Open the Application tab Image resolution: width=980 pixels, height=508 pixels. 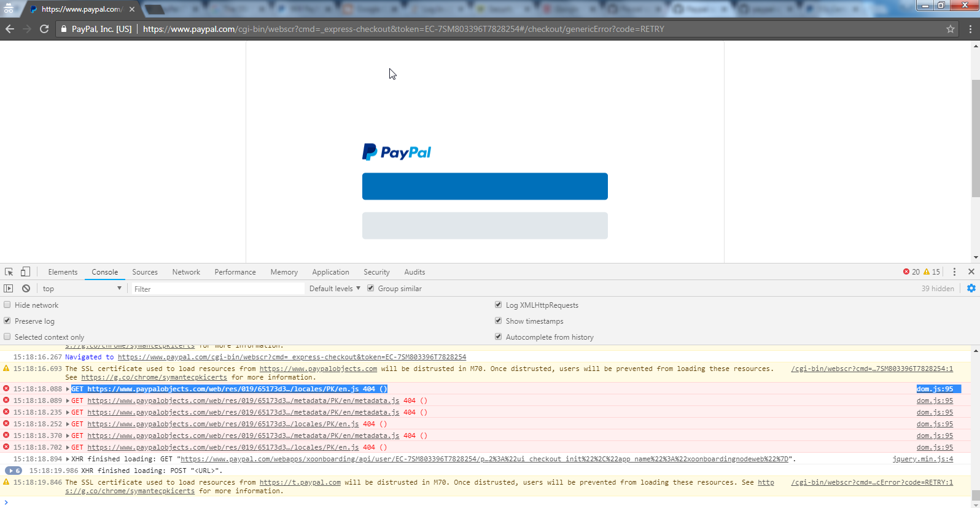pos(330,272)
